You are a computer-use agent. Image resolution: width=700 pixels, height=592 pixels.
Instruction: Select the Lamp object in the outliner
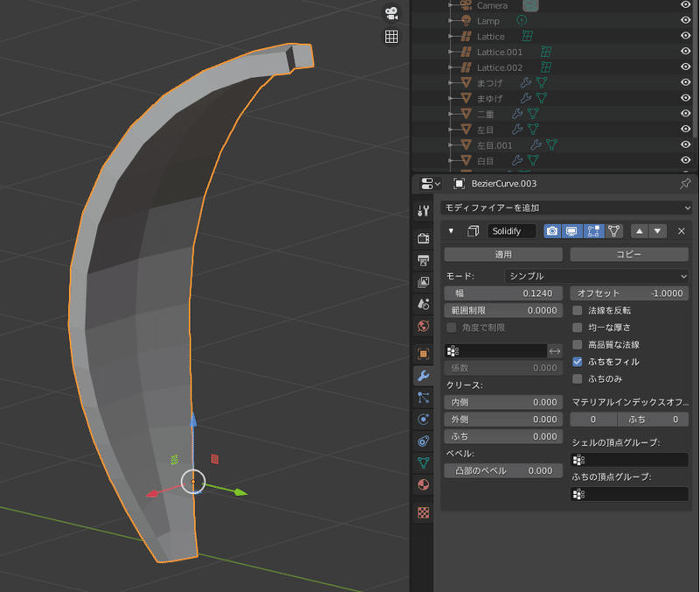[x=488, y=21]
